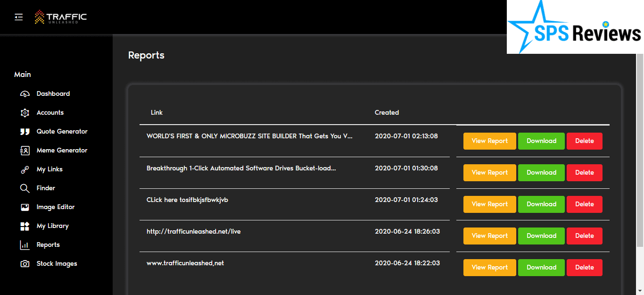
Task: Open Meme Generator using its icon
Action: coord(25,151)
